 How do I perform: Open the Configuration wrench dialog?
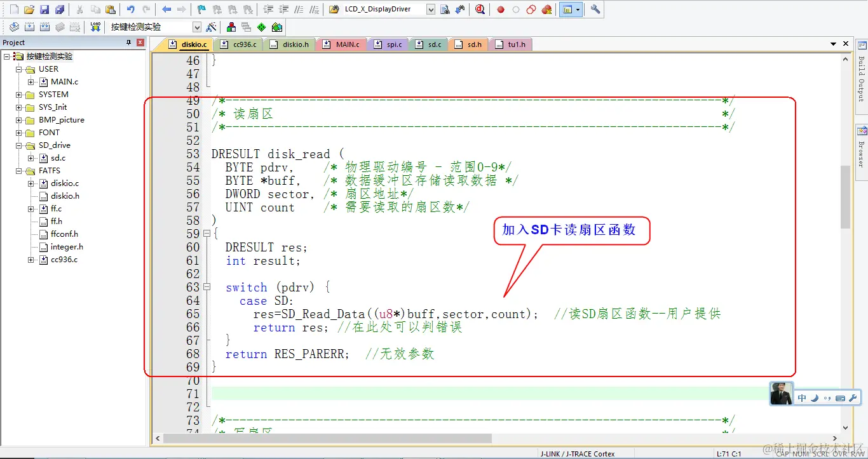point(596,10)
